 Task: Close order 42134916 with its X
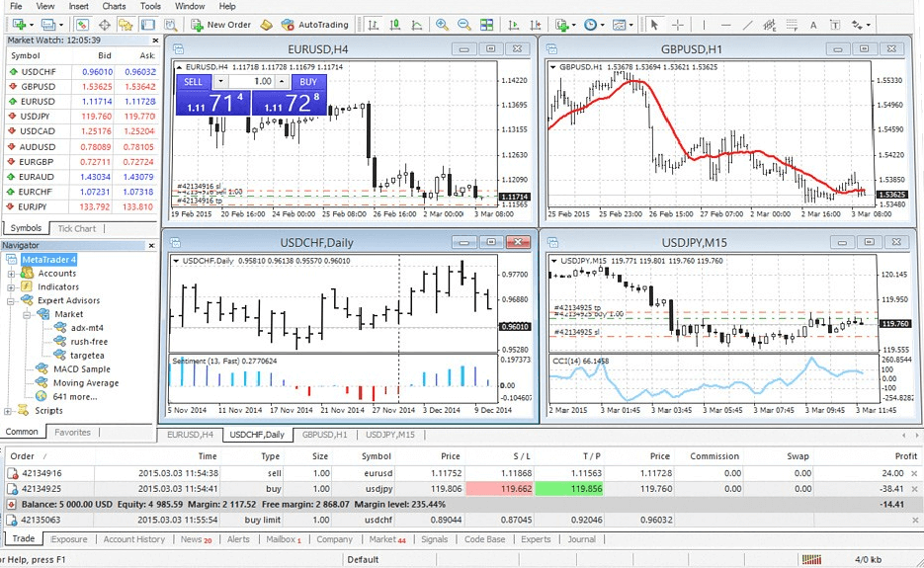coord(914,474)
